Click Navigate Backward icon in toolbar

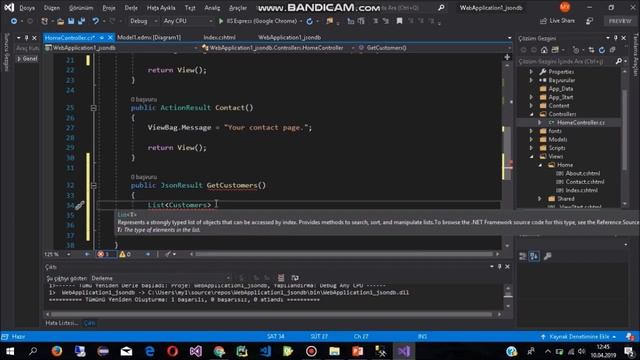[x=14, y=21]
